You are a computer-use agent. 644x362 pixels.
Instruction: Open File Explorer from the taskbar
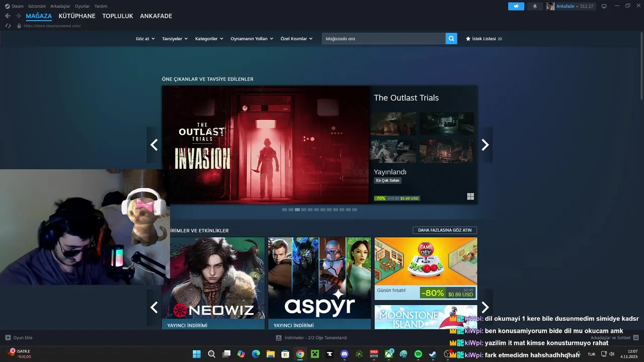(x=270, y=354)
